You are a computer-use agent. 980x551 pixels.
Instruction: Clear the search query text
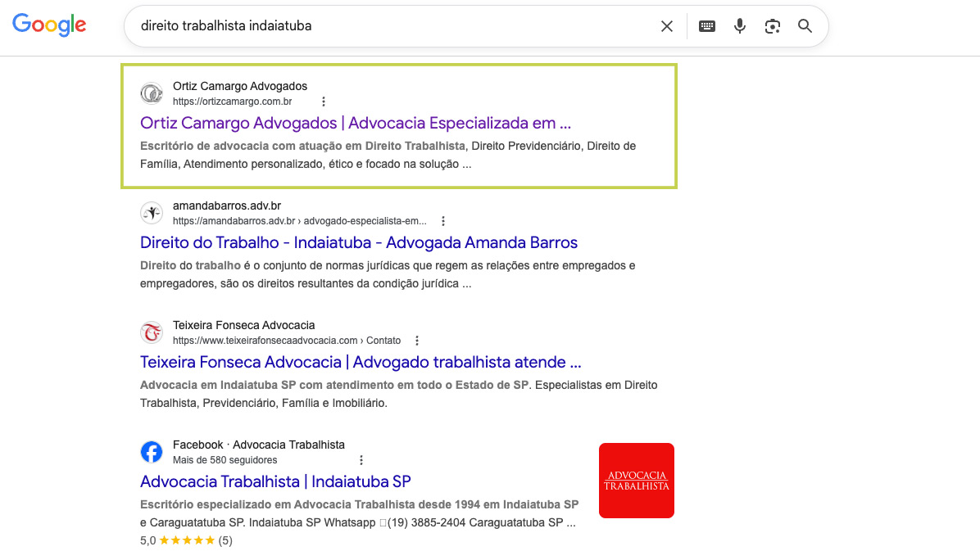click(667, 26)
